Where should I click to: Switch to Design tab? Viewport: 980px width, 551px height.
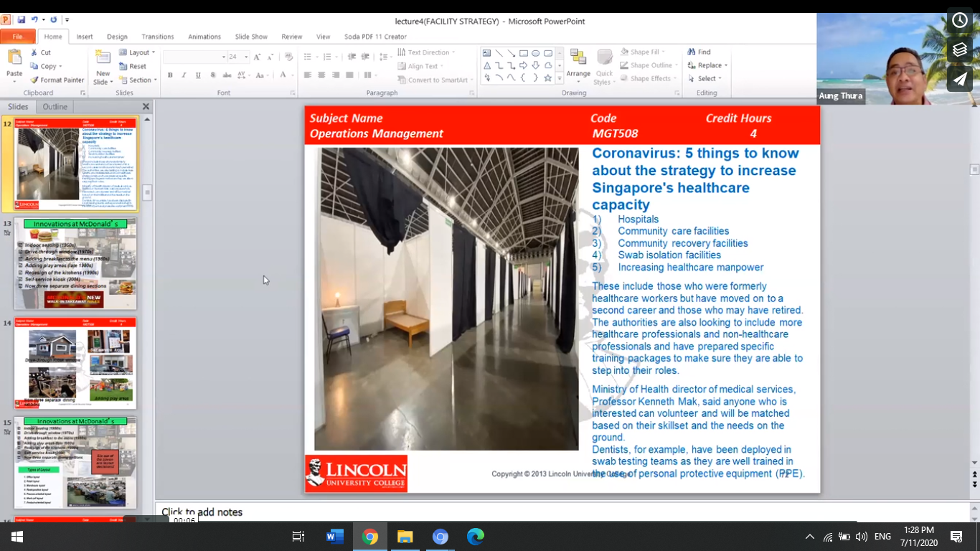click(x=117, y=37)
